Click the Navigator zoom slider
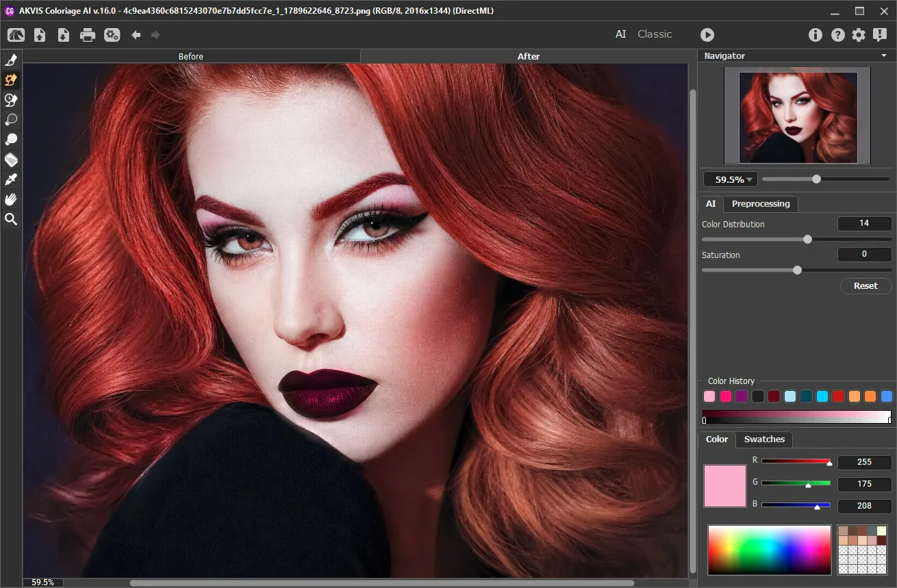This screenshot has height=588, width=897. pyautogui.click(x=826, y=179)
